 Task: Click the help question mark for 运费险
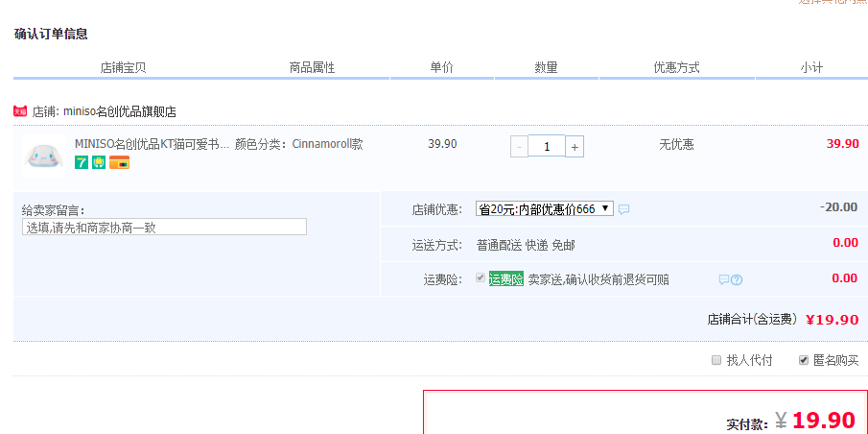point(737,280)
